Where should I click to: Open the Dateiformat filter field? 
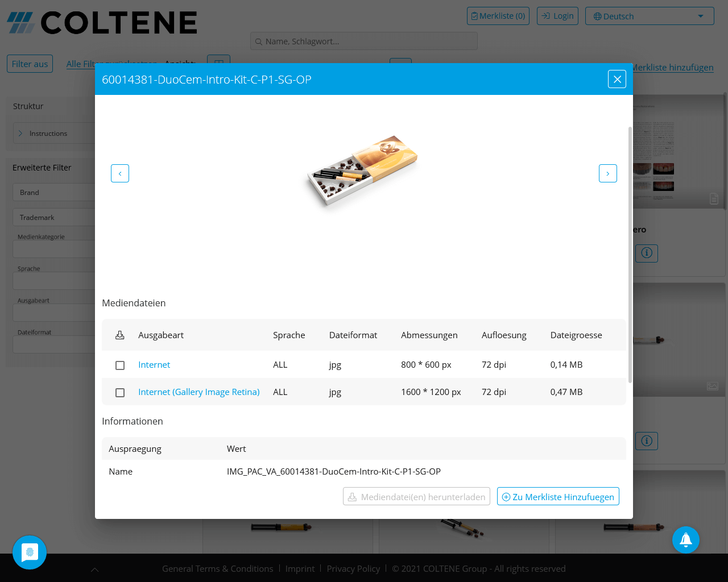(54, 344)
